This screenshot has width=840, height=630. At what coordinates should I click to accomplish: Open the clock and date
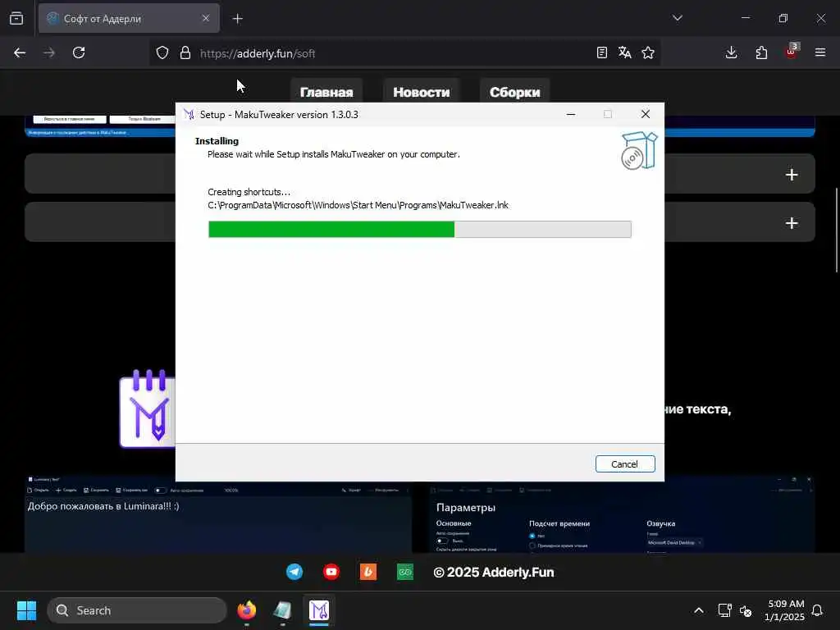point(784,610)
